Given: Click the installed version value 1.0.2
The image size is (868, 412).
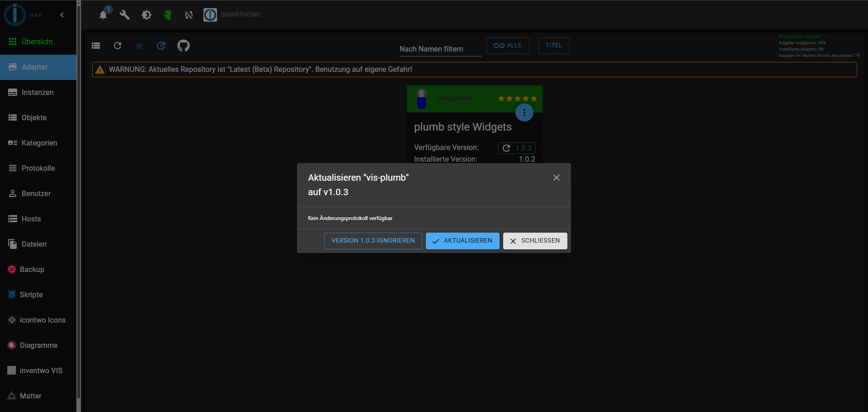Looking at the screenshot, I should [x=527, y=159].
